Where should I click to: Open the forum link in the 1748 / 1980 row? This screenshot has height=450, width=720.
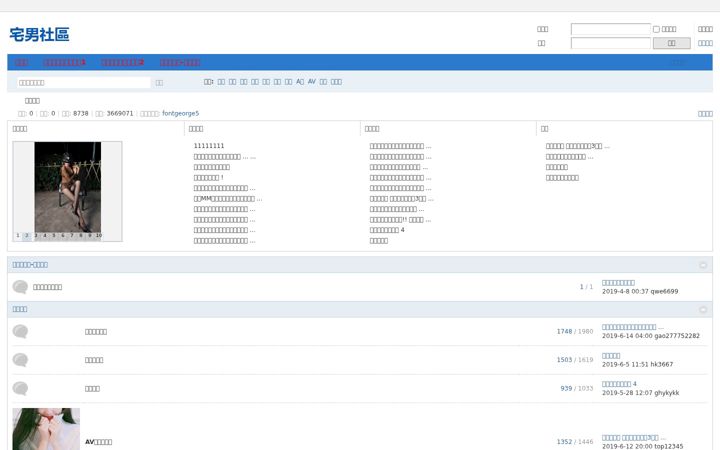[96, 332]
